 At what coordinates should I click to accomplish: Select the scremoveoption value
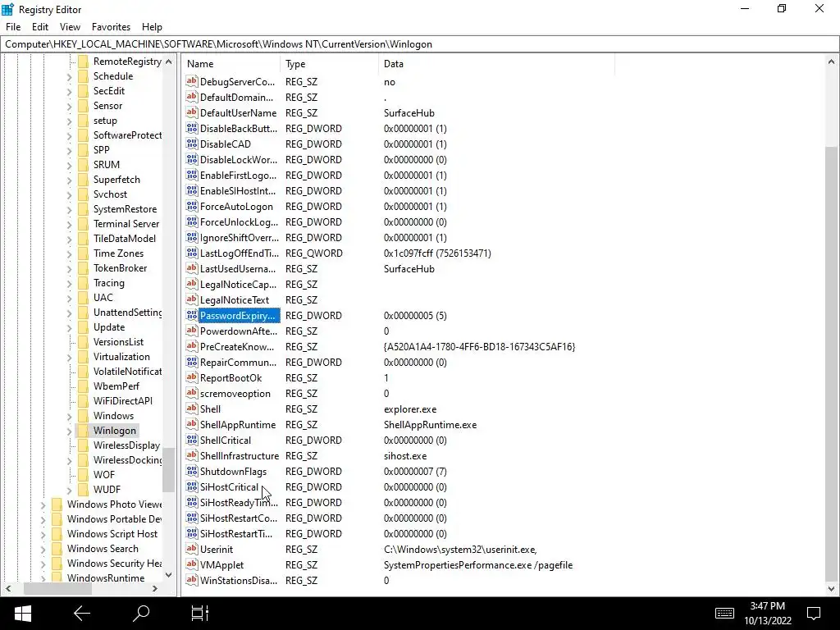coord(235,394)
